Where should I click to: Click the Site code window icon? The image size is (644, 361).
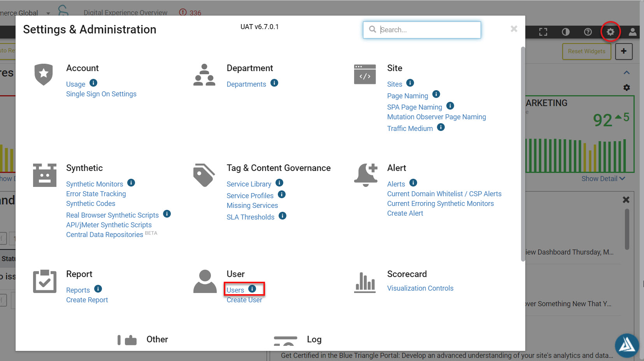[x=365, y=74]
